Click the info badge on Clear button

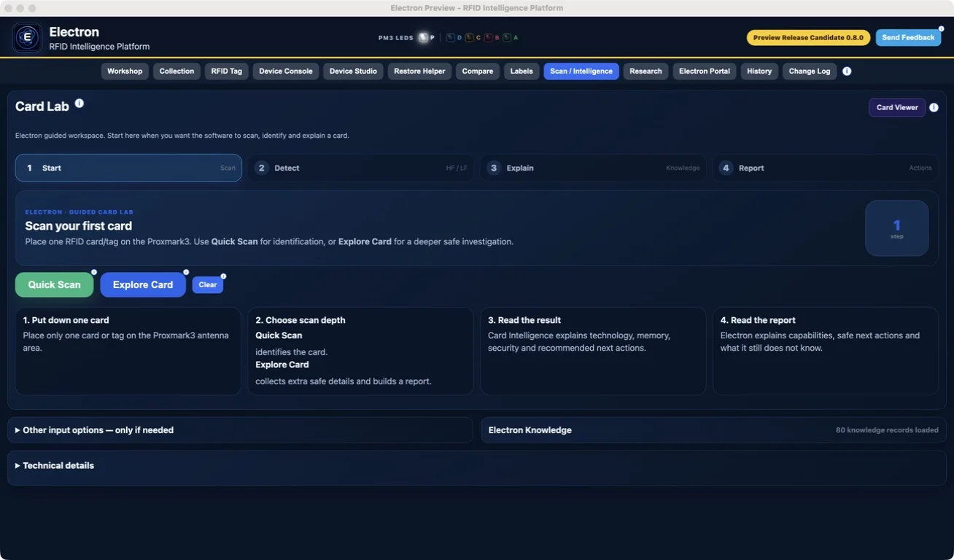coord(223,276)
